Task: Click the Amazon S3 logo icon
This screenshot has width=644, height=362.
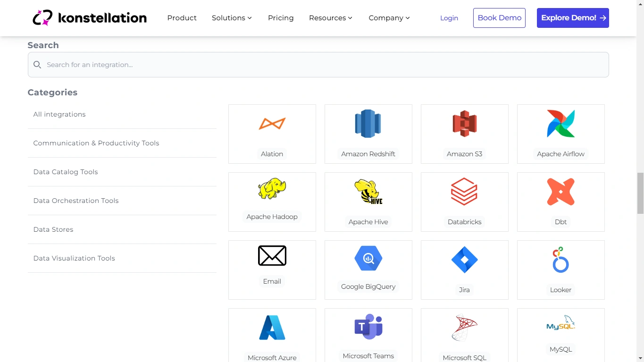Action: coord(464,124)
